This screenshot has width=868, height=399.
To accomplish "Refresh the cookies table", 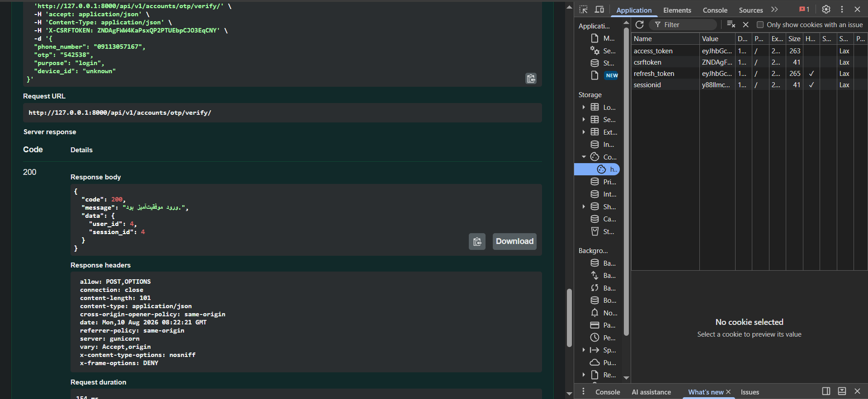I will [x=639, y=24].
